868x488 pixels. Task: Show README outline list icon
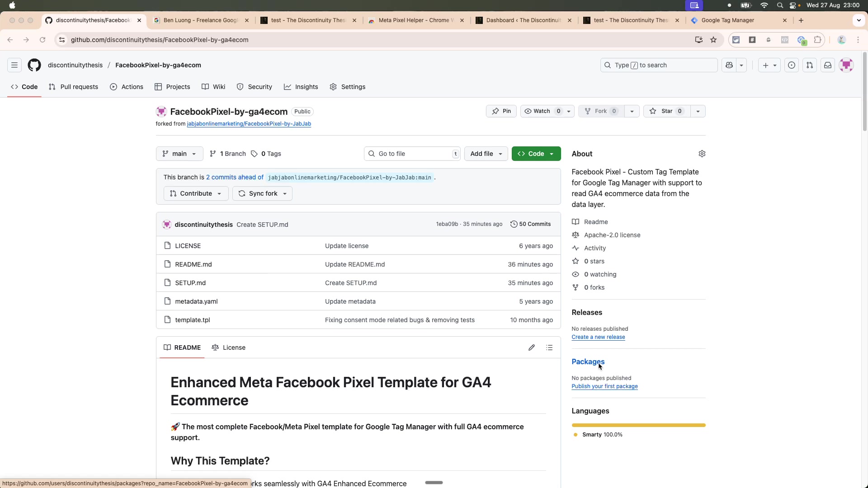[549, 347]
